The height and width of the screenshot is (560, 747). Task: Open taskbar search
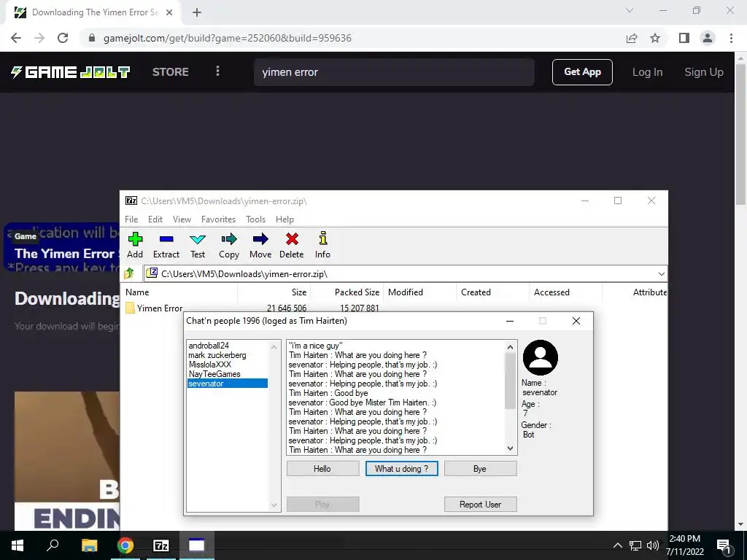point(53,545)
